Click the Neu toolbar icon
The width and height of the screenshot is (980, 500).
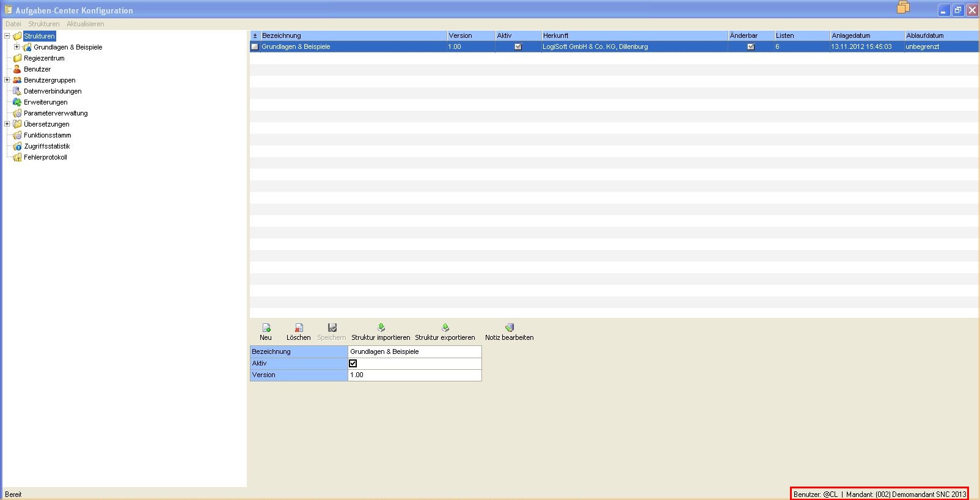click(x=266, y=328)
